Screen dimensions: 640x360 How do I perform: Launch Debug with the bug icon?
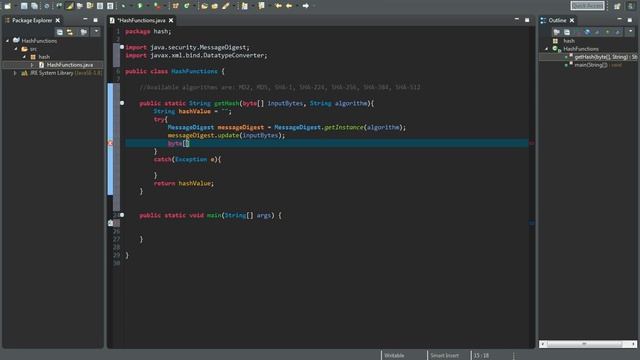123,6
